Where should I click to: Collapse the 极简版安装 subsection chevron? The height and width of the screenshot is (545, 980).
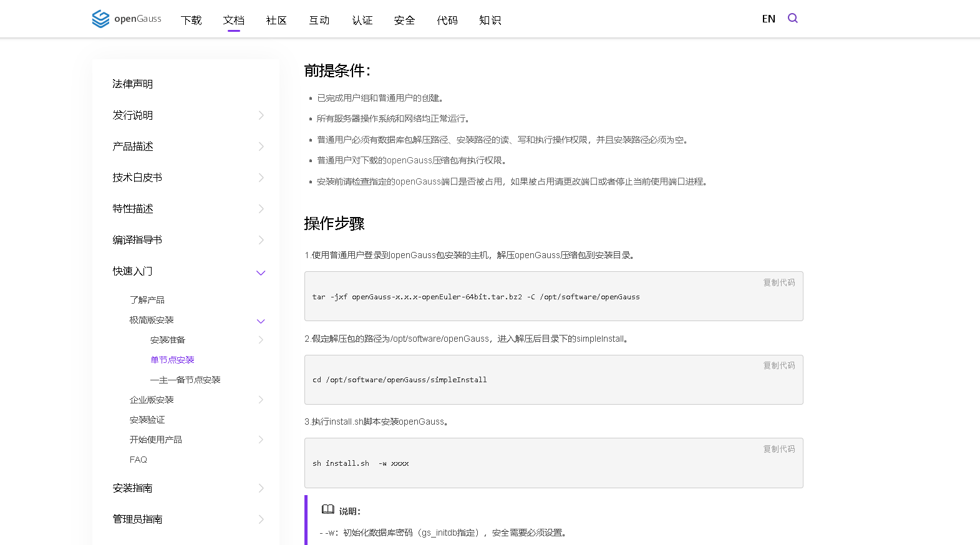(261, 321)
